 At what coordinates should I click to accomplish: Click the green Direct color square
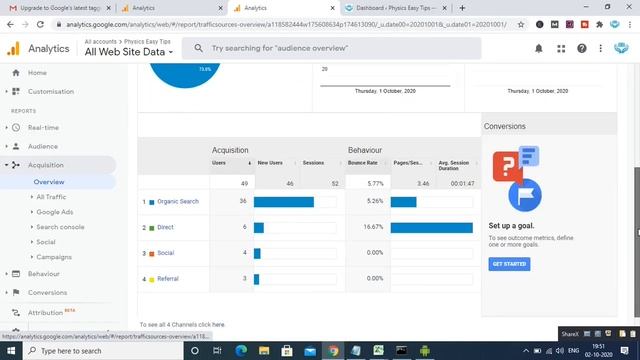tap(152, 228)
